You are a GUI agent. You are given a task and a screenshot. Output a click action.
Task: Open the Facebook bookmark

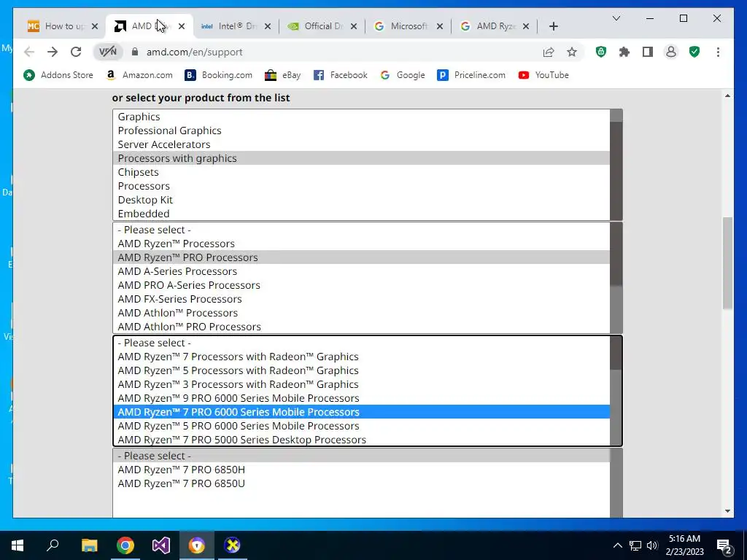(x=340, y=75)
